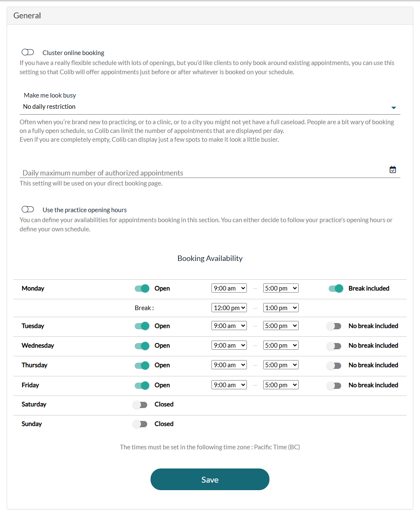
Task: Open Friday end time dropdown
Action: 281,385
